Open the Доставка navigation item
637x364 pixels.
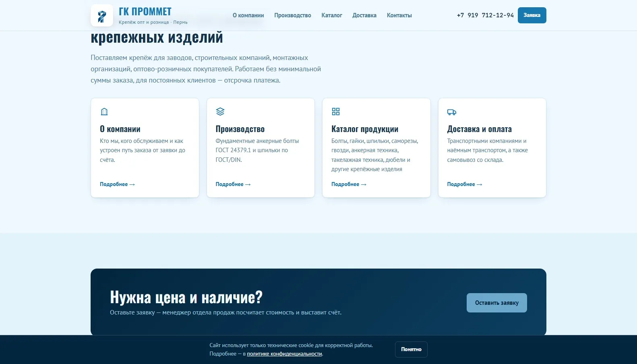click(x=364, y=15)
